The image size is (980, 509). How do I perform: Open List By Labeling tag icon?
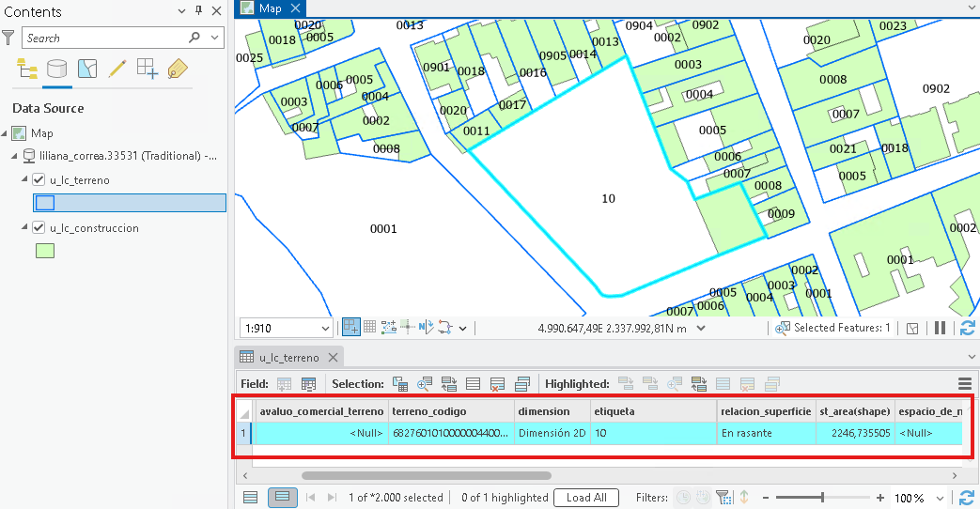(178, 68)
